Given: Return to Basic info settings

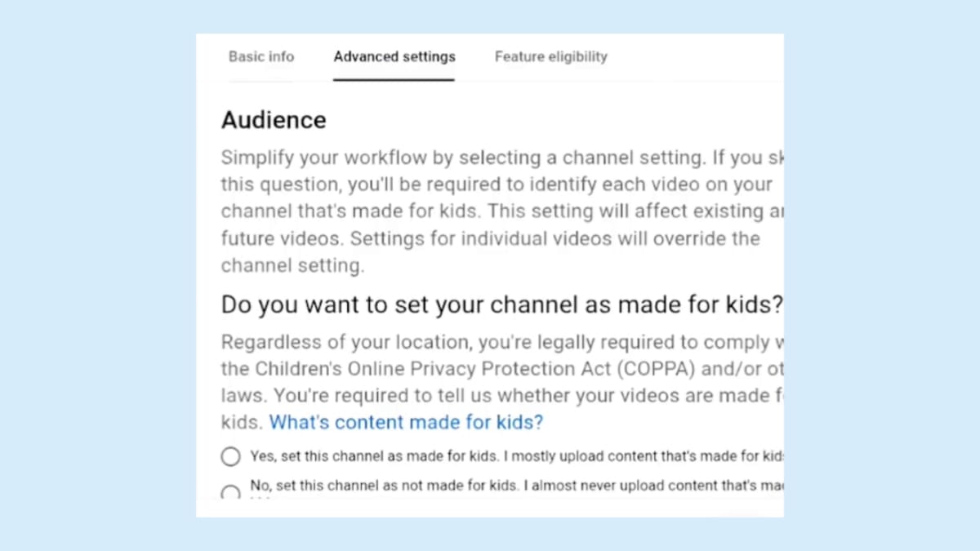Looking at the screenshot, I should [261, 56].
